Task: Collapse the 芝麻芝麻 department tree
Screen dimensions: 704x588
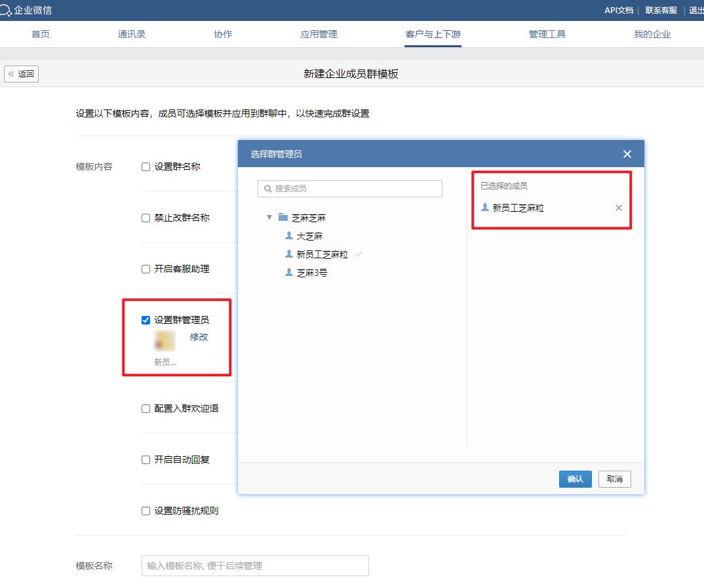Action: pyautogui.click(x=269, y=216)
